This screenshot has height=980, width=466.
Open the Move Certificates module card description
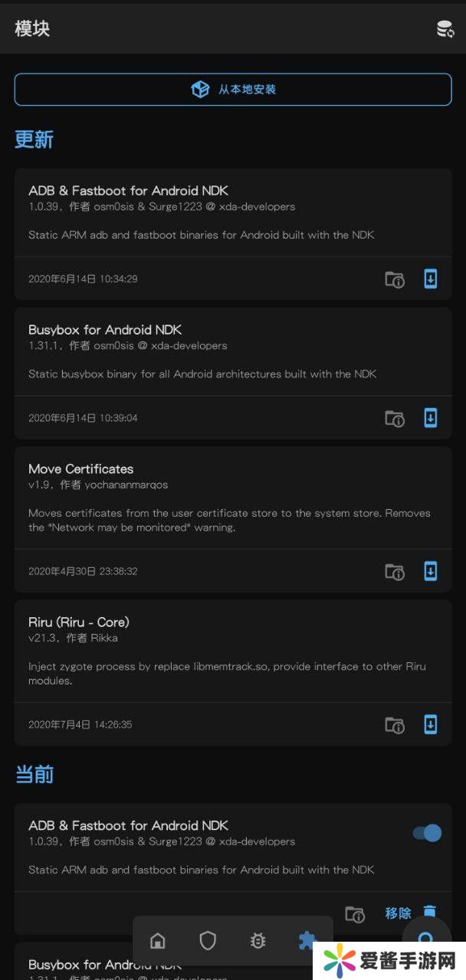pyautogui.click(x=229, y=520)
